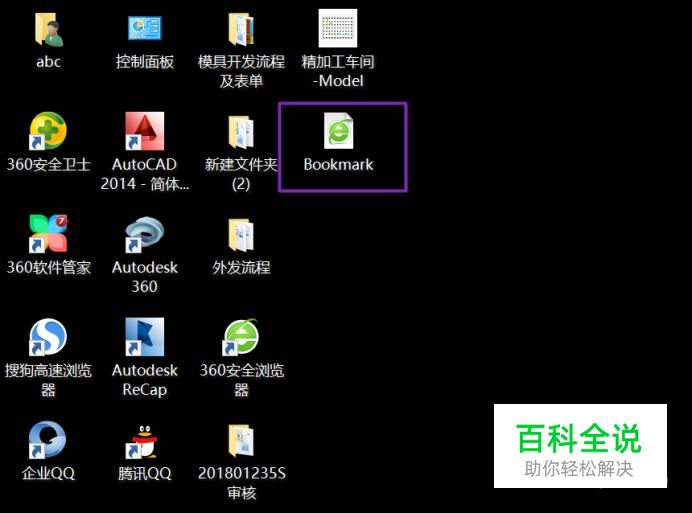Select the 模具开发流程及表单 folder icon
This screenshot has width=692, height=513.
point(241,29)
